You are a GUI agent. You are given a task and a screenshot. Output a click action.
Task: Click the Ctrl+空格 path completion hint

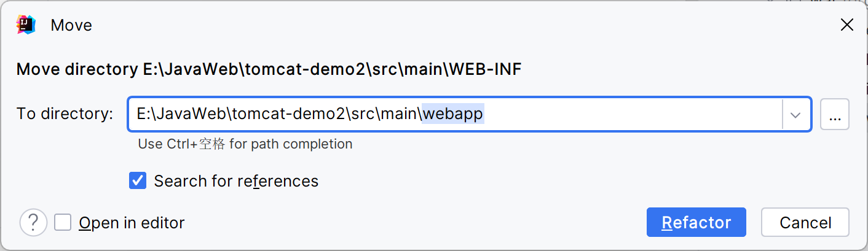245,144
